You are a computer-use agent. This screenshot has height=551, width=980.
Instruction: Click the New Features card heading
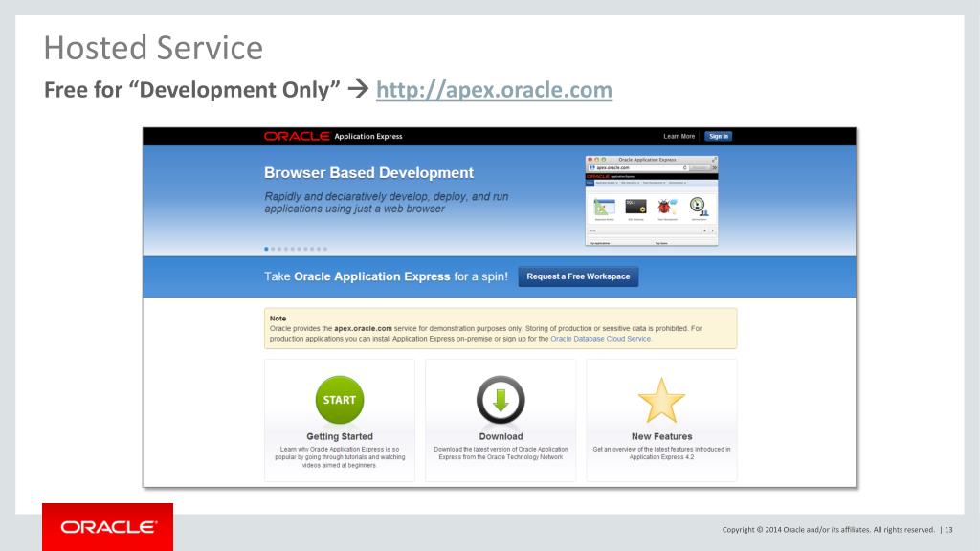[x=662, y=436]
